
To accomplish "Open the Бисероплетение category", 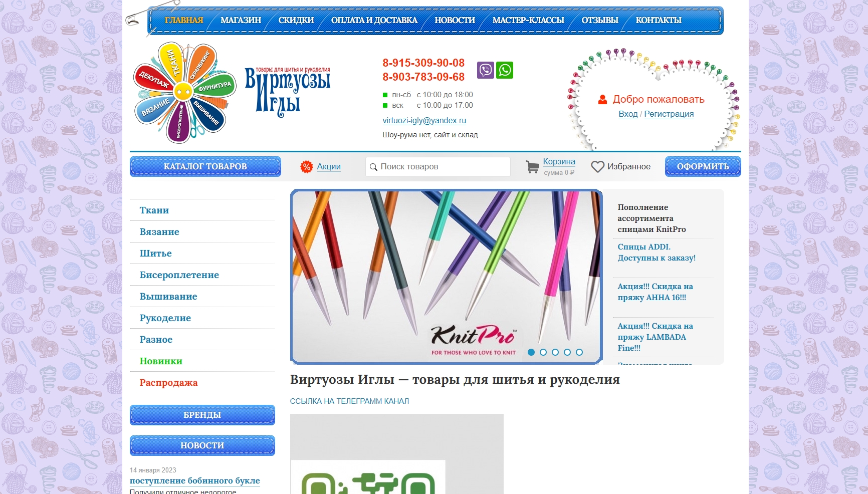I will pos(179,275).
